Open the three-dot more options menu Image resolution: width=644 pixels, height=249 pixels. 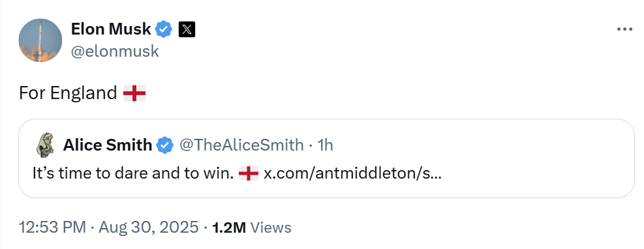[624, 29]
